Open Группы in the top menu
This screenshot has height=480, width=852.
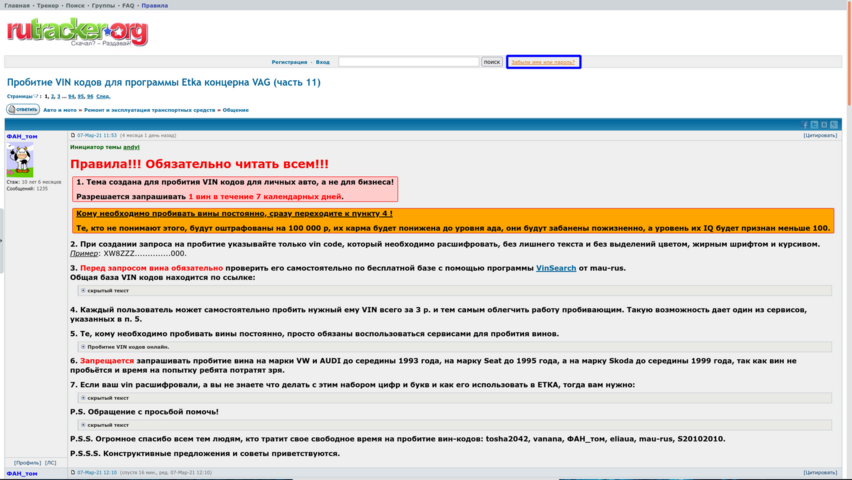103,5
